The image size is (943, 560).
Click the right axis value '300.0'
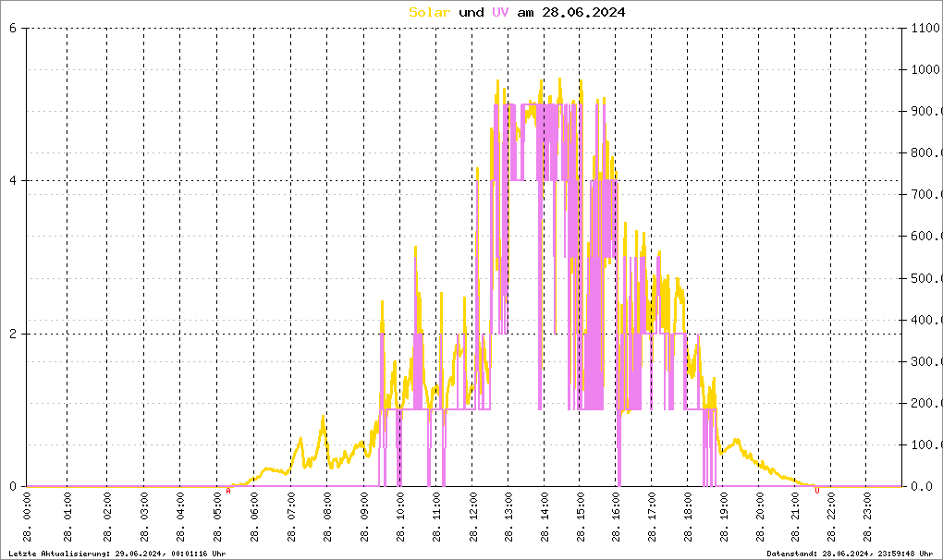(926, 361)
